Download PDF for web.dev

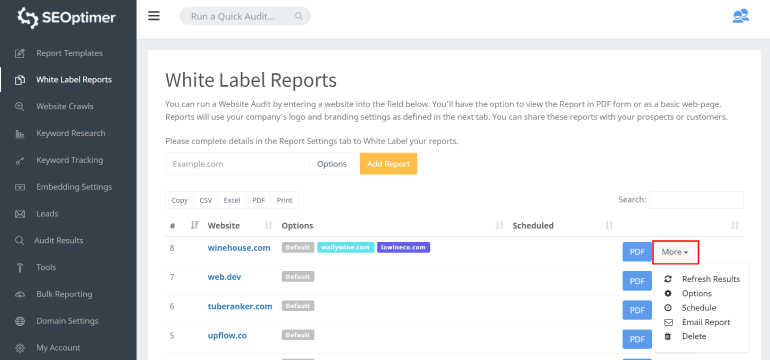pyautogui.click(x=637, y=281)
